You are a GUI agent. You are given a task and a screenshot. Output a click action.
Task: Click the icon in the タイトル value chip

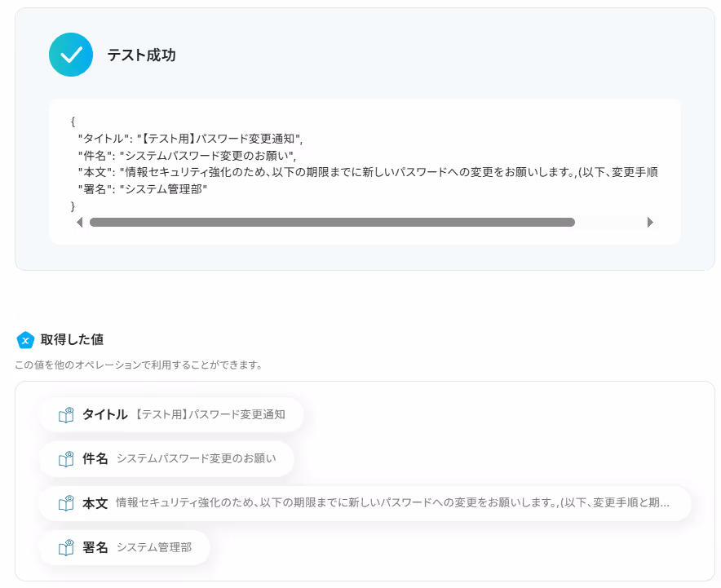click(x=66, y=414)
